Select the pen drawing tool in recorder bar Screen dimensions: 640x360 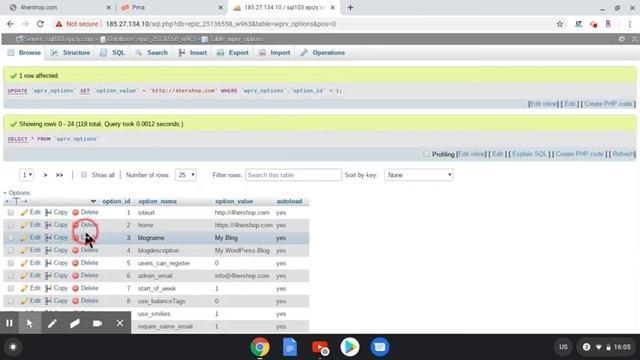click(52, 323)
